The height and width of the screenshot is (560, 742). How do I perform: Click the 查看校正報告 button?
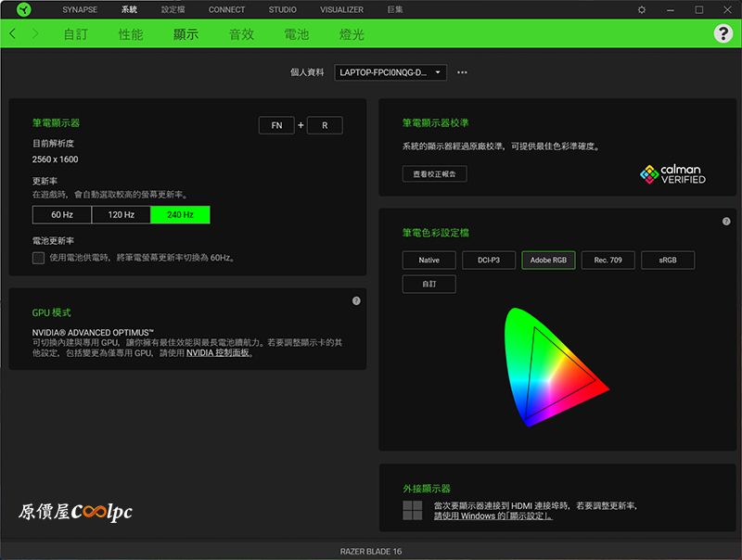[x=434, y=174]
